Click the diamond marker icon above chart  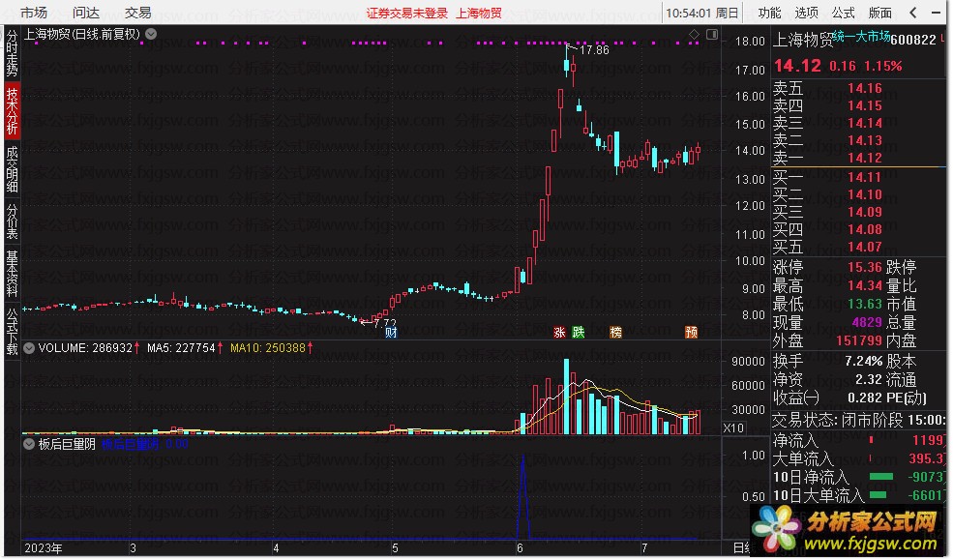pos(695,35)
